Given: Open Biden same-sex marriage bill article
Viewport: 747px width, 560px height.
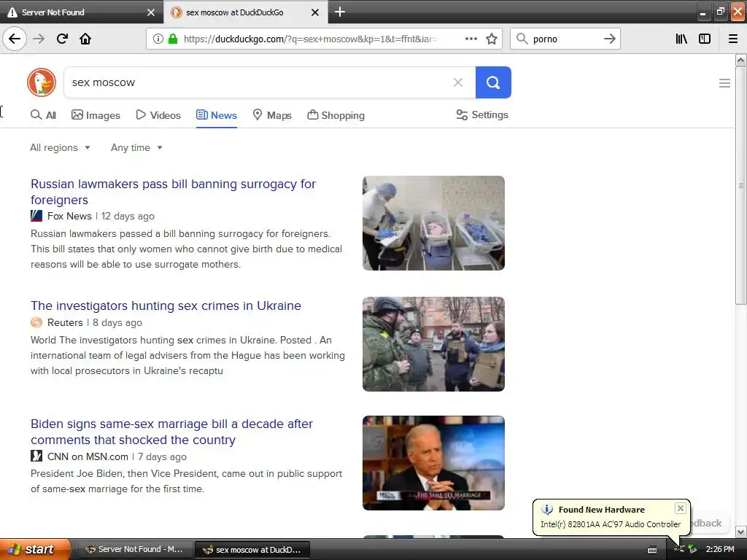Looking at the screenshot, I should point(171,432).
